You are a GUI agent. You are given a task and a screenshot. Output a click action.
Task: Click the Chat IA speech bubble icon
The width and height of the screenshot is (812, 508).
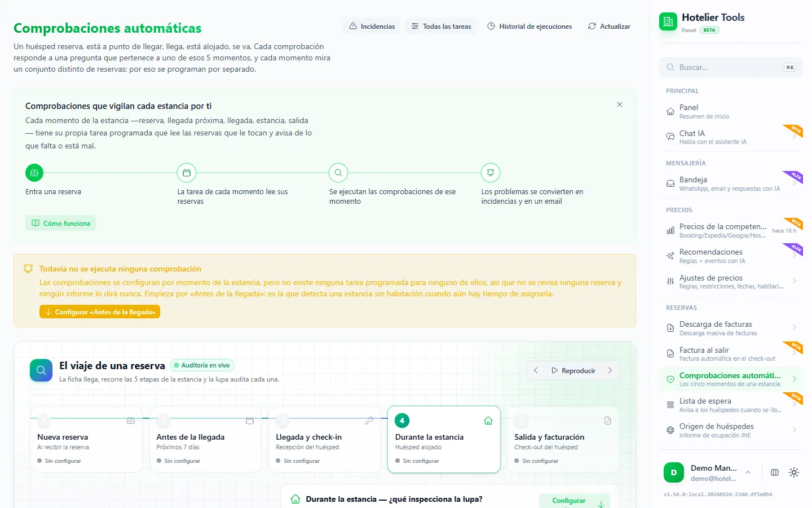pos(670,137)
